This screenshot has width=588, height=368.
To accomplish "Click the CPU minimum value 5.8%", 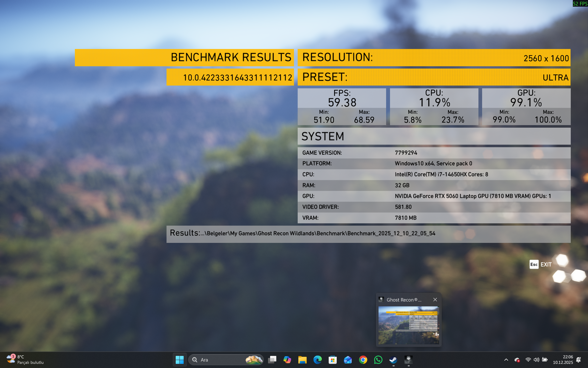I will pyautogui.click(x=413, y=120).
